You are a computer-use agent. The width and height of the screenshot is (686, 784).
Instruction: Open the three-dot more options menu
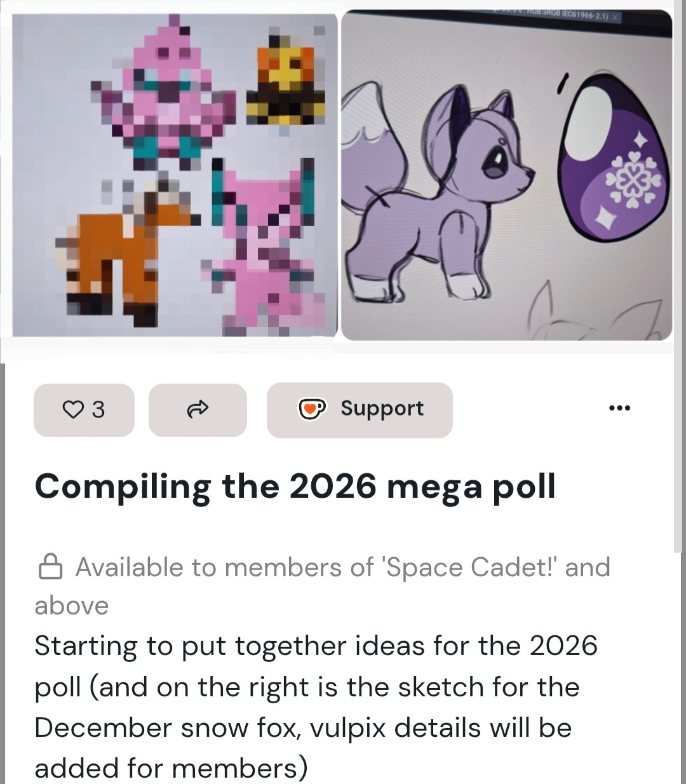619,408
